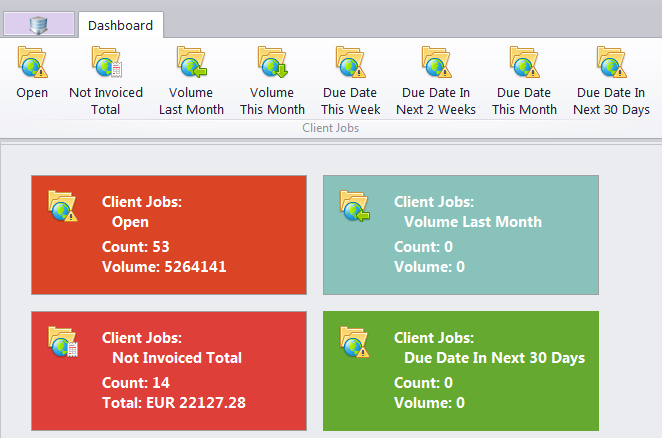Viewport: 662px width, 438px height.
Task: Open the orange Client Jobs Open tile
Action: 169,235
